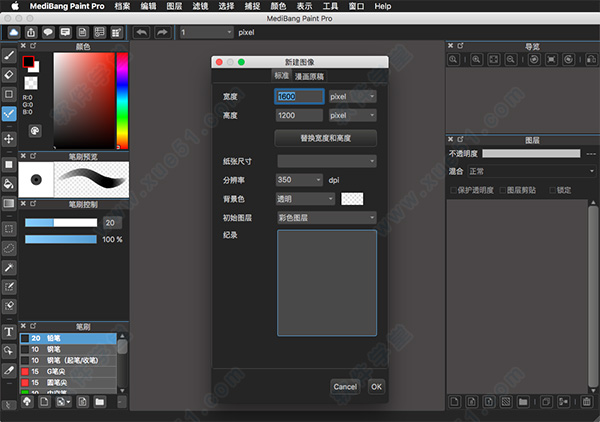
Task: Open Help menu
Action: click(x=383, y=6)
